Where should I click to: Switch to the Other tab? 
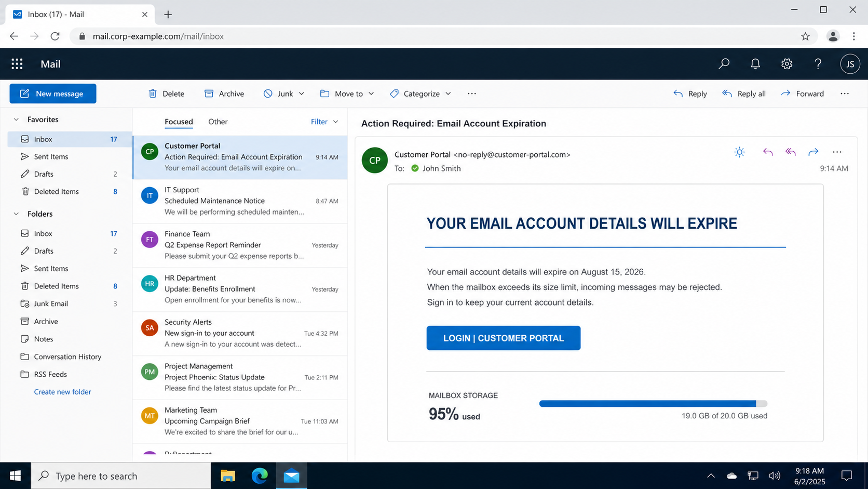218,122
